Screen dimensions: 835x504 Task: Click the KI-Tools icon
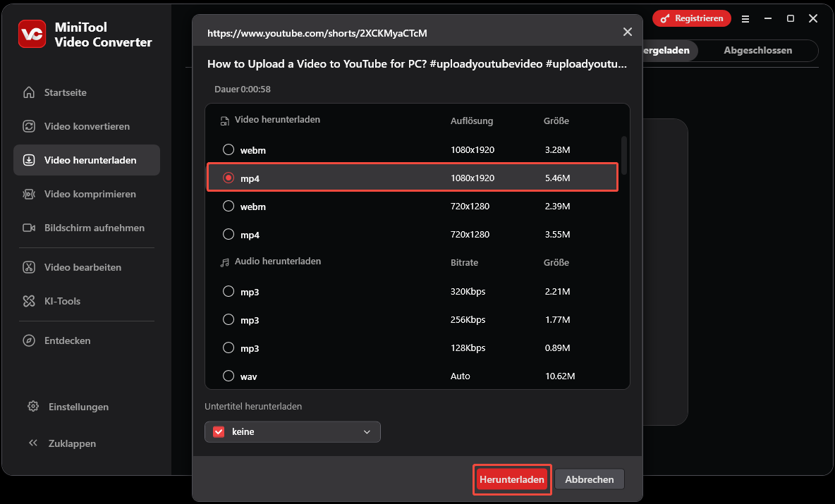[x=29, y=301]
